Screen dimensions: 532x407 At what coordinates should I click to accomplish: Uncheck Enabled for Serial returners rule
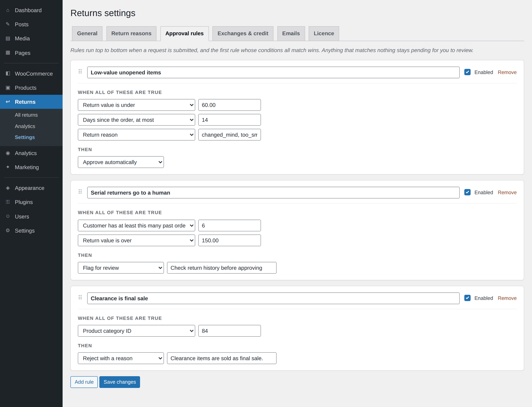click(x=467, y=192)
